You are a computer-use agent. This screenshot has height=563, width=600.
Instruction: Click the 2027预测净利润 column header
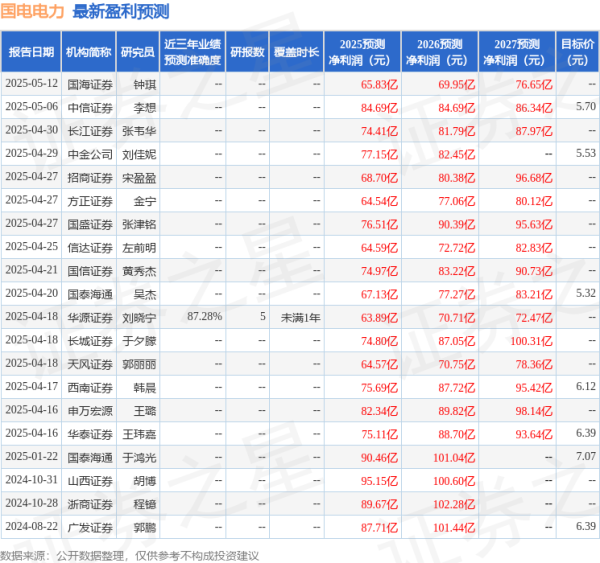517,52
